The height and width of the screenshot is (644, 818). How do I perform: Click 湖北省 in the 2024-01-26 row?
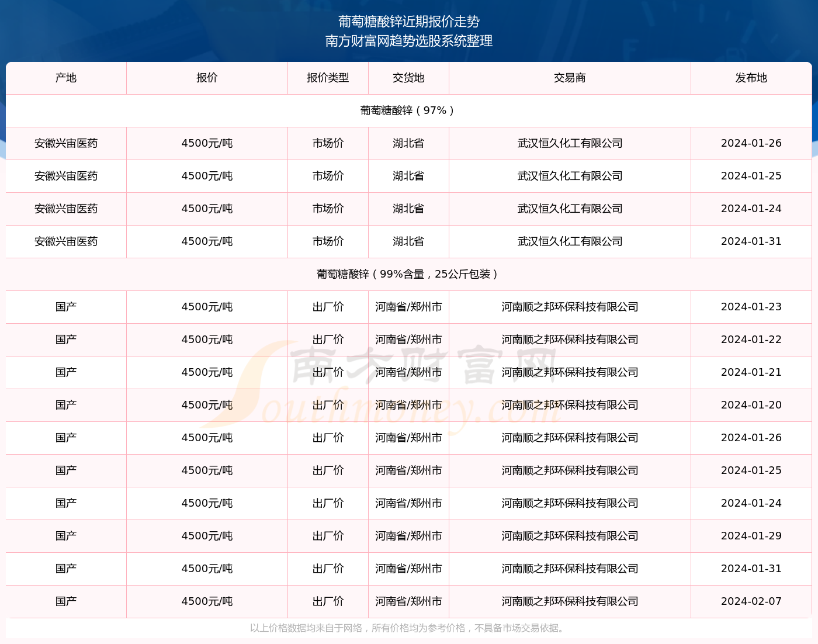408,143
